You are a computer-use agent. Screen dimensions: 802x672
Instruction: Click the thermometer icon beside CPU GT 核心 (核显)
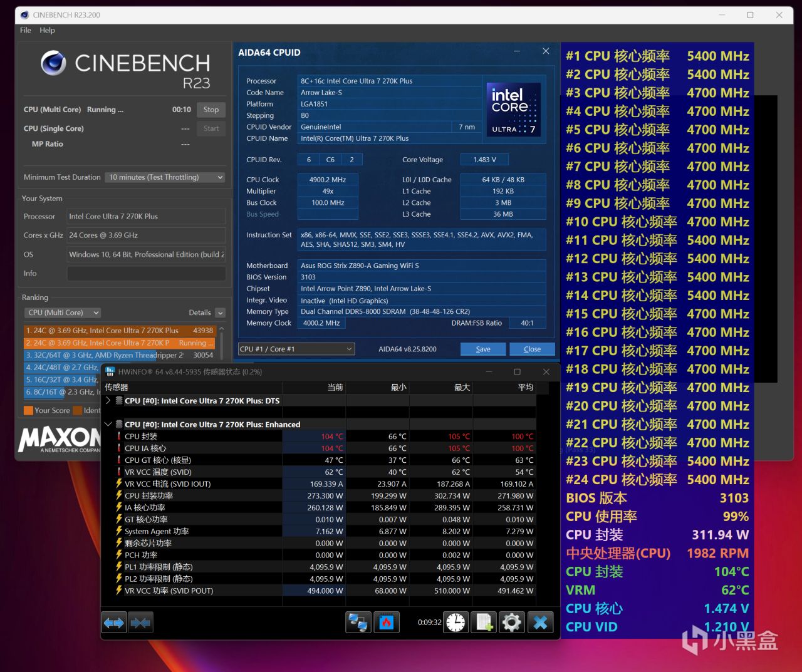(119, 460)
